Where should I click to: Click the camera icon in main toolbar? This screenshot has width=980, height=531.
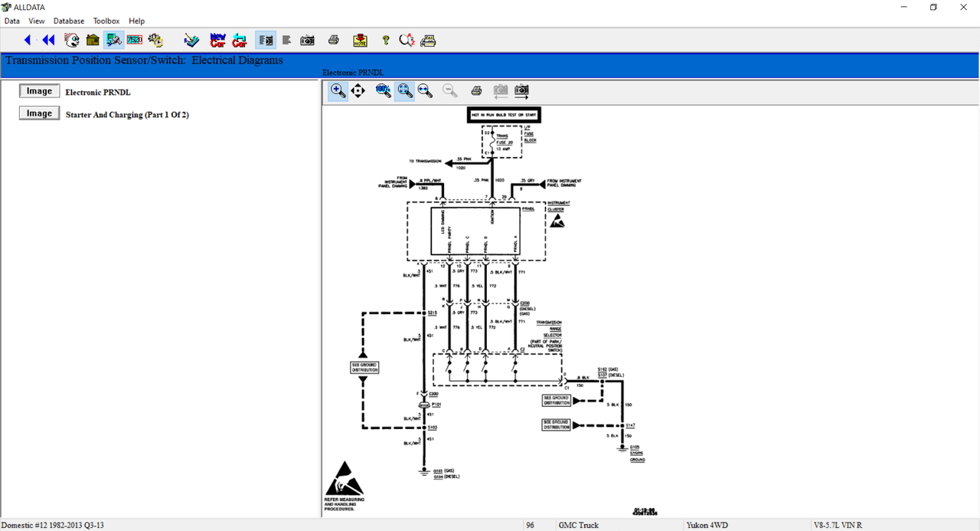click(307, 40)
